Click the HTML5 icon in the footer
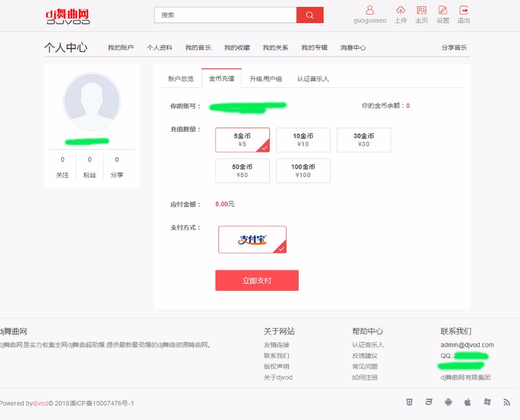This screenshot has height=420, width=520. point(410,402)
